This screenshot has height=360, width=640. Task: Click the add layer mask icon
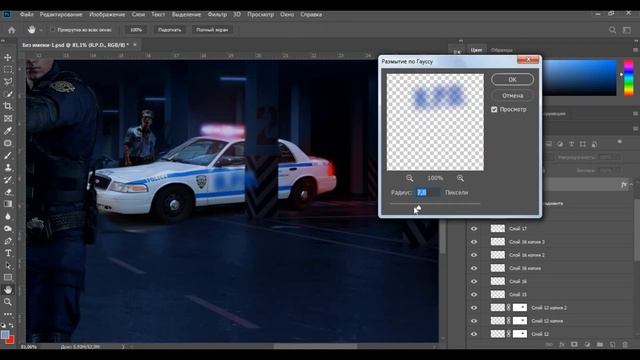(574, 344)
